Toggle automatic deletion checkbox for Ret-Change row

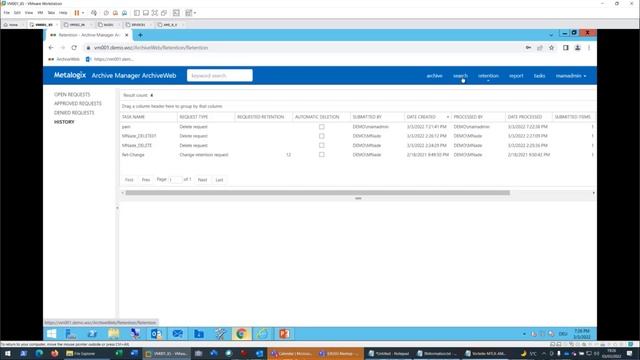coord(322,155)
